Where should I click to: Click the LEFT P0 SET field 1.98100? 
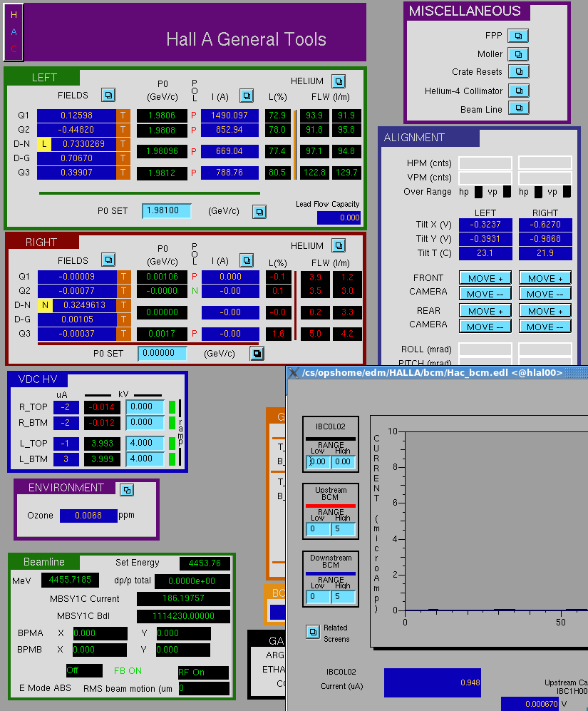point(166,211)
